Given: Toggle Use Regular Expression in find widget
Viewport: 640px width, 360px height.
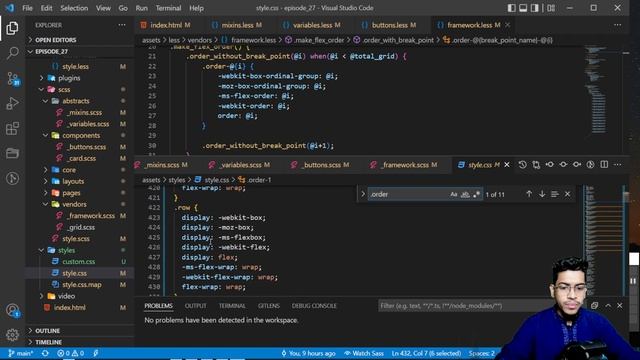Looking at the screenshot, I should (476, 194).
